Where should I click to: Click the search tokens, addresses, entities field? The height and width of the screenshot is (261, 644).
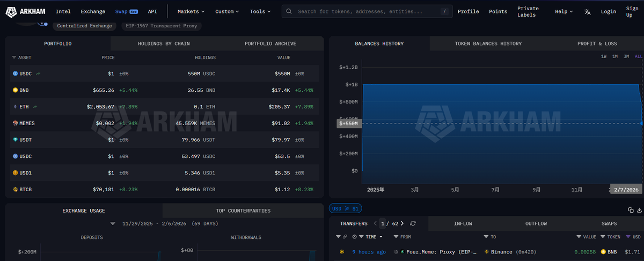[x=367, y=11]
